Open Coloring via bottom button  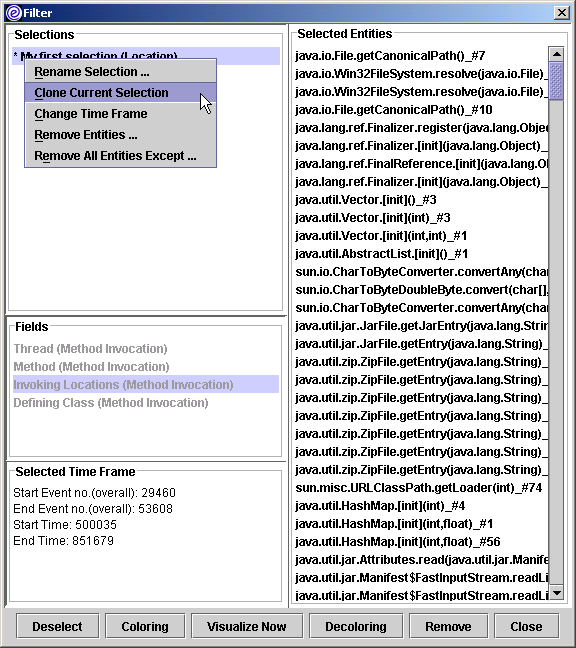[145, 627]
